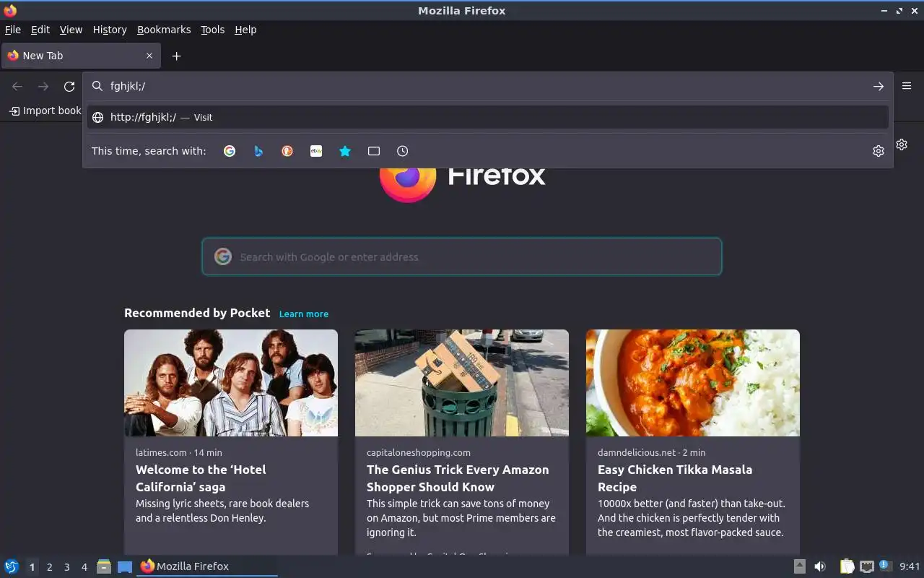Open the Bookmarks menu
Image resolution: width=924 pixels, height=578 pixels.
point(164,30)
